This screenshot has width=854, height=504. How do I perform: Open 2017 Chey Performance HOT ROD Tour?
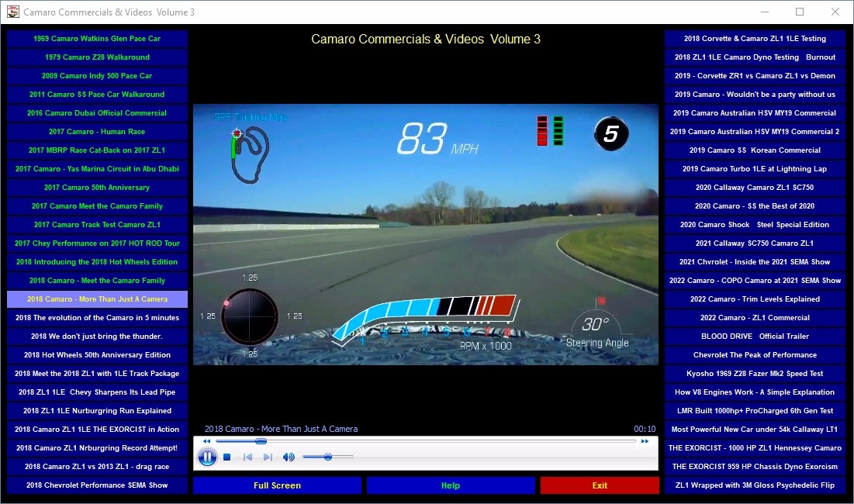97,243
